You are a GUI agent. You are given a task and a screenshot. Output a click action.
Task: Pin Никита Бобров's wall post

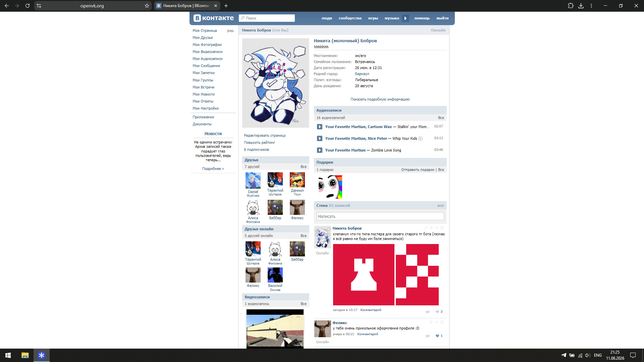pos(436,228)
